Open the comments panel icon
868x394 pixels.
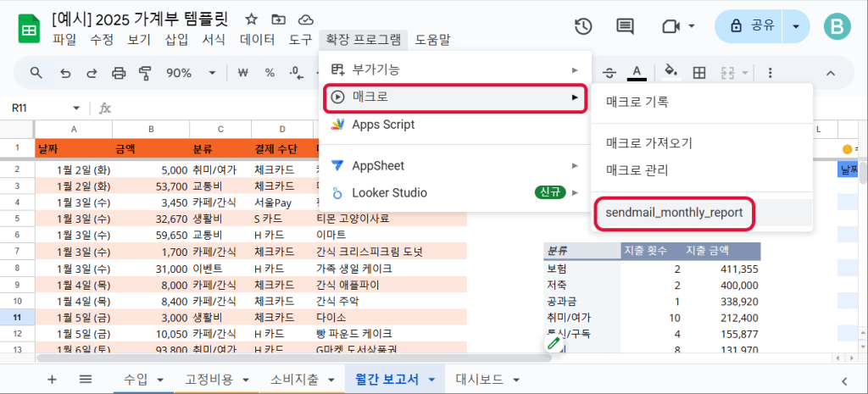click(x=626, y=27)
